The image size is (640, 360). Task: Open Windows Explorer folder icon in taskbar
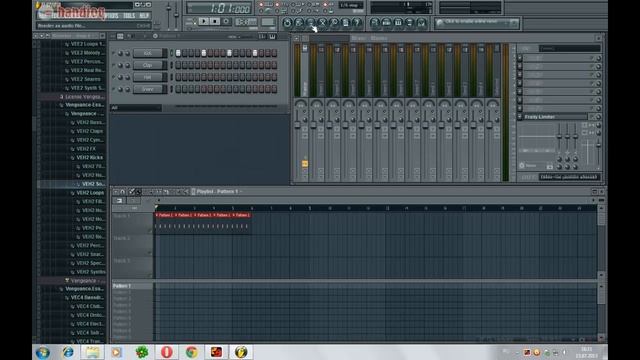click(92, 352)
